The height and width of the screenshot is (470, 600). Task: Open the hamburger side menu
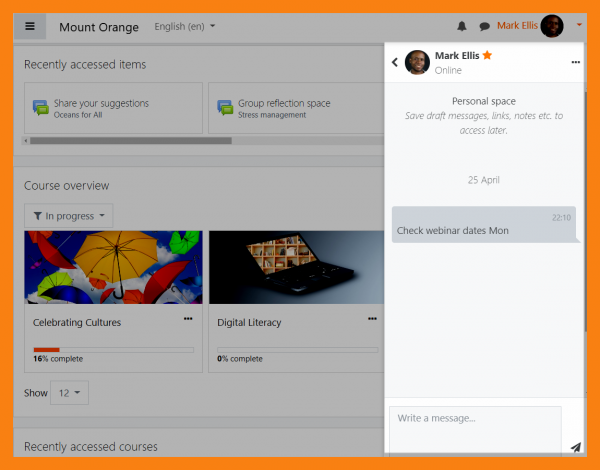[x=30, y=27]
